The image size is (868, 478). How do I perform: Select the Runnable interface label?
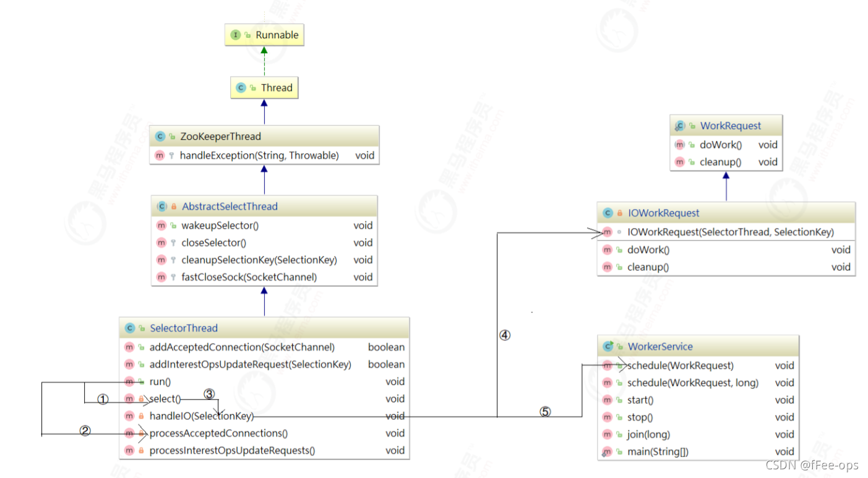click(x=277, y=35)
